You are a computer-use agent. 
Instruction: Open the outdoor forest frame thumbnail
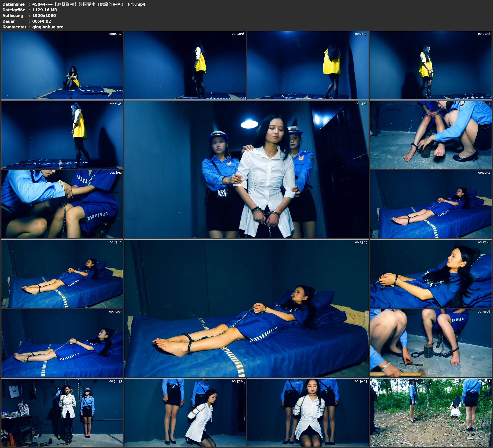click(x=431, y=412)
